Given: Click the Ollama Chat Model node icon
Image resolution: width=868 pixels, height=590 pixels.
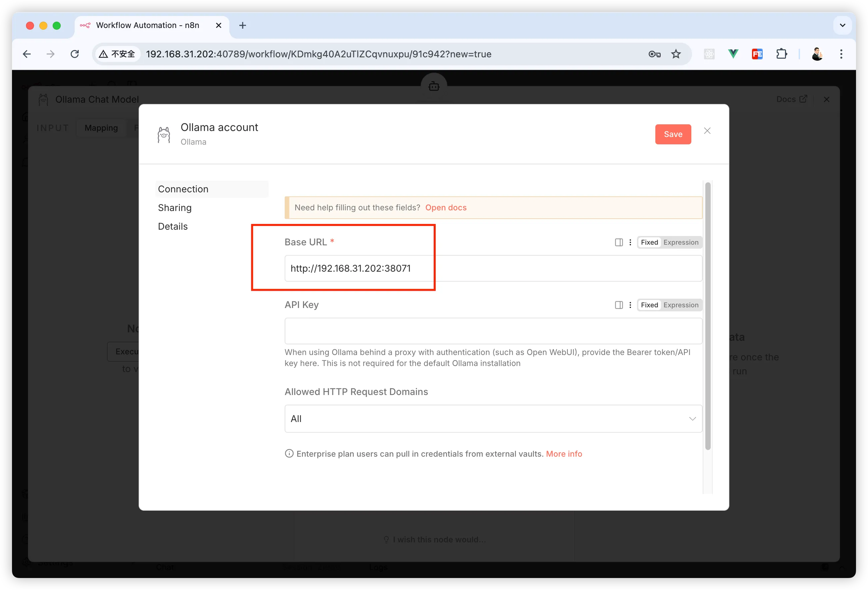Looking at the screenshot, I should [43, 100].
